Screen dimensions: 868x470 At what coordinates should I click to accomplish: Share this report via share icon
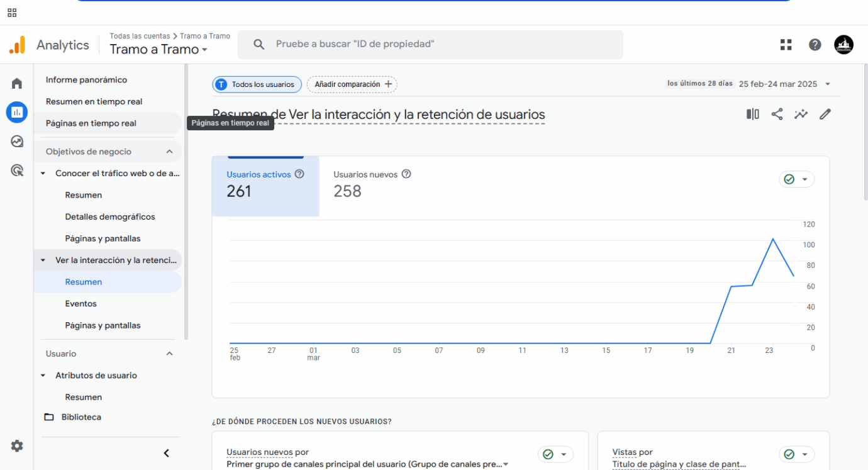[x=777, y=114]
